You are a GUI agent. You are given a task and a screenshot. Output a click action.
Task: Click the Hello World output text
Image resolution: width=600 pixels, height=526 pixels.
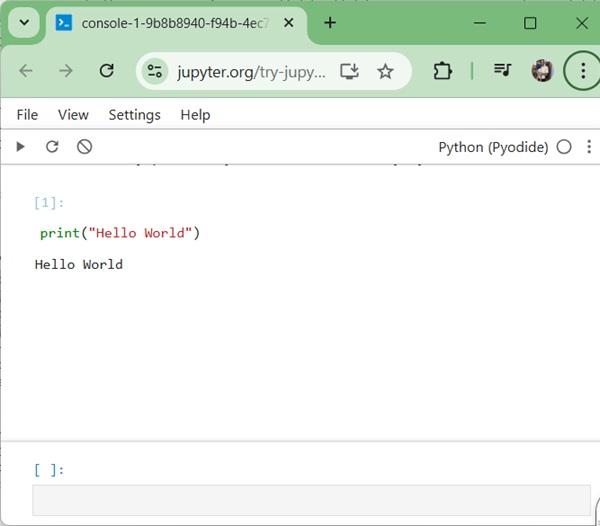pyautogui.click(x=79, y=264)
